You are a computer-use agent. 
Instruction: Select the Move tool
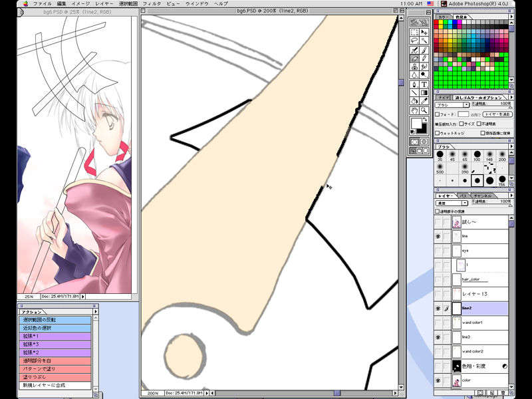click(x=424, y=32)
